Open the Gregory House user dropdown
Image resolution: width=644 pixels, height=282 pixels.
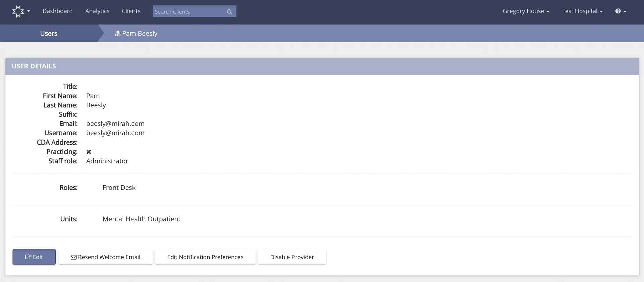[526, 11]
